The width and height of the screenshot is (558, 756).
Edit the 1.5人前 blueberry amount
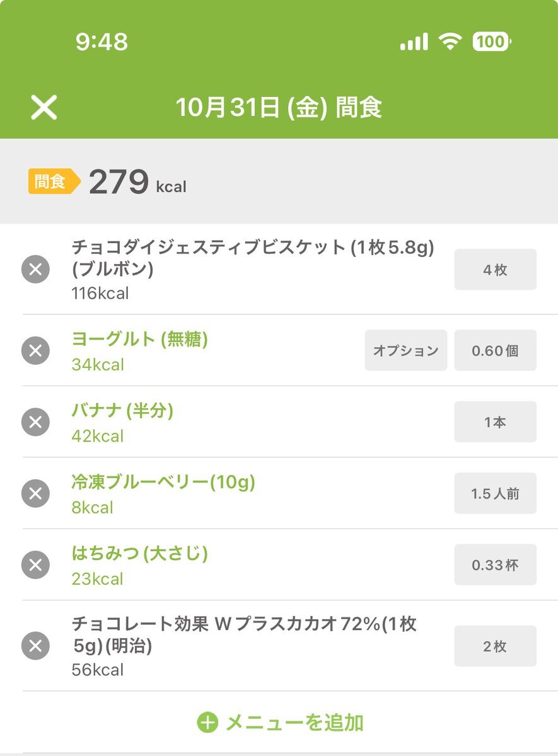(x=495, y=493)
